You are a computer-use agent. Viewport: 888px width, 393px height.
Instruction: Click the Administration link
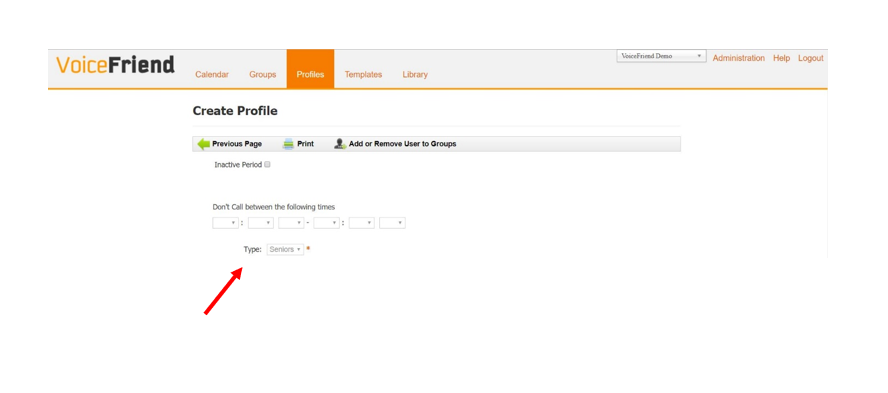point(738,58)
